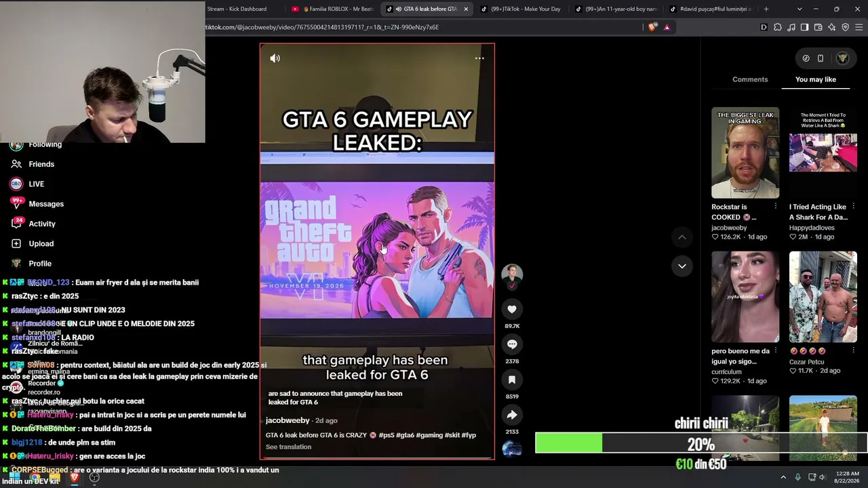Open the taskbar volume speaker icon
Screen dimensions: 868x488
tap(823, 477)
